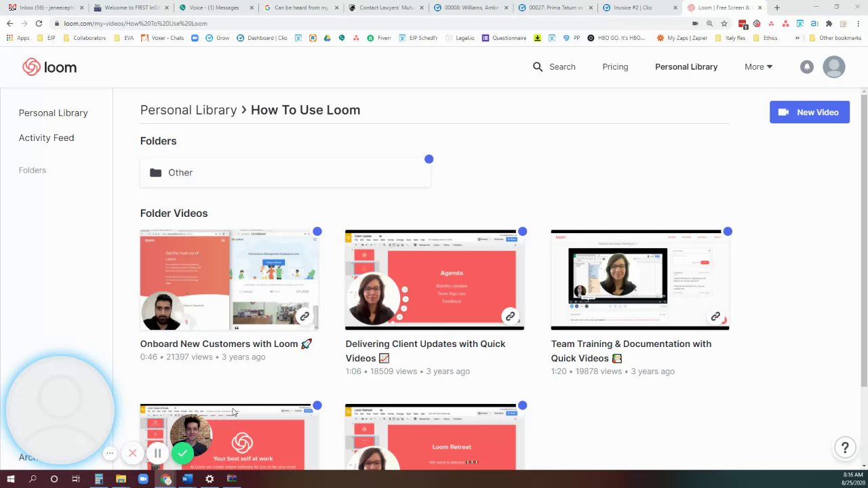Open the Pricing page

(x=615, y=66)
